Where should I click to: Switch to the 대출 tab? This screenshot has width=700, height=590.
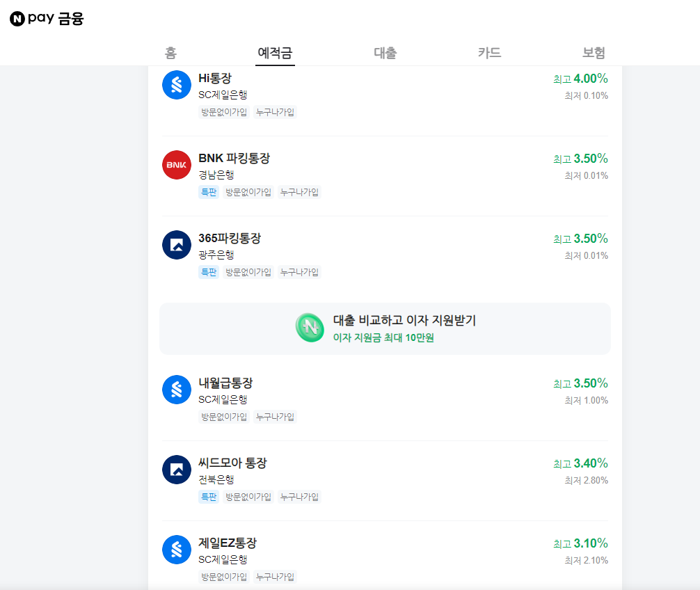(385, 51)
